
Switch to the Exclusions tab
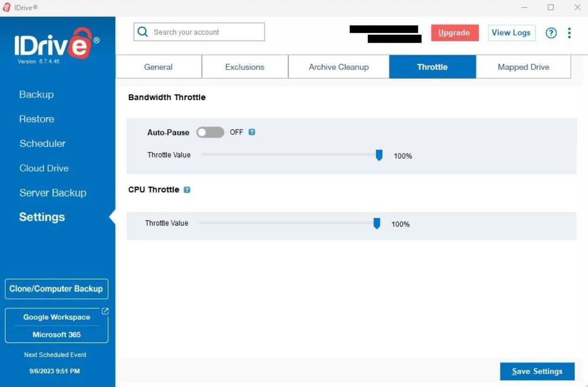pyautogui.click(x=245, y=67)
